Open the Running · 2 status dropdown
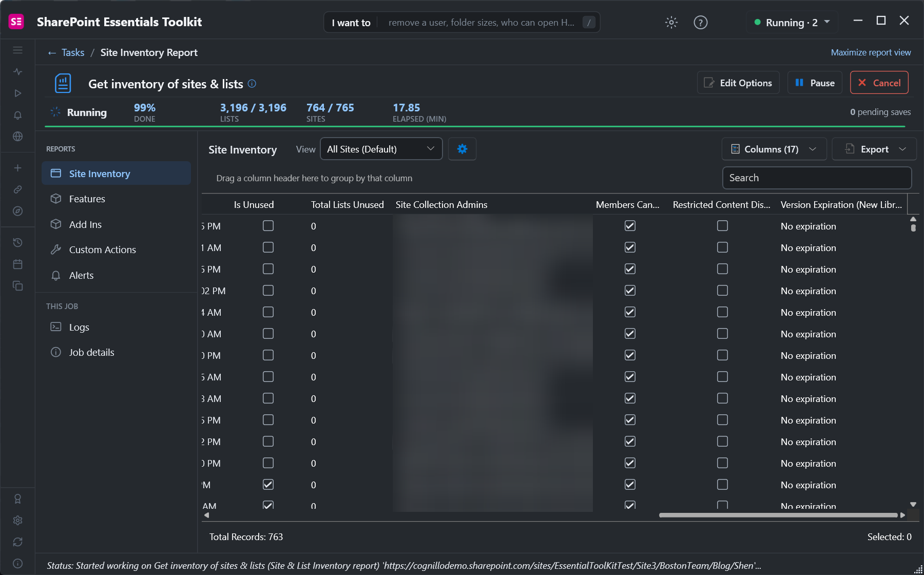 point(792,23)
